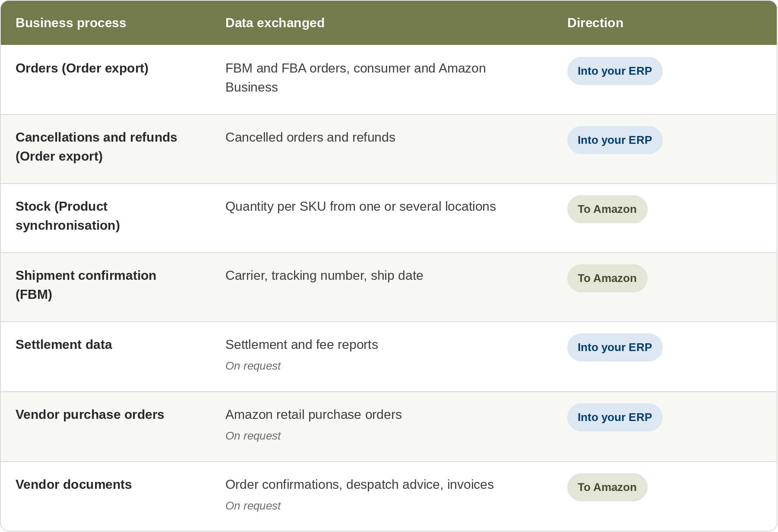Click Into your ERP badge for Settlement data
The image size is (778, 532).
coord(615,348)
